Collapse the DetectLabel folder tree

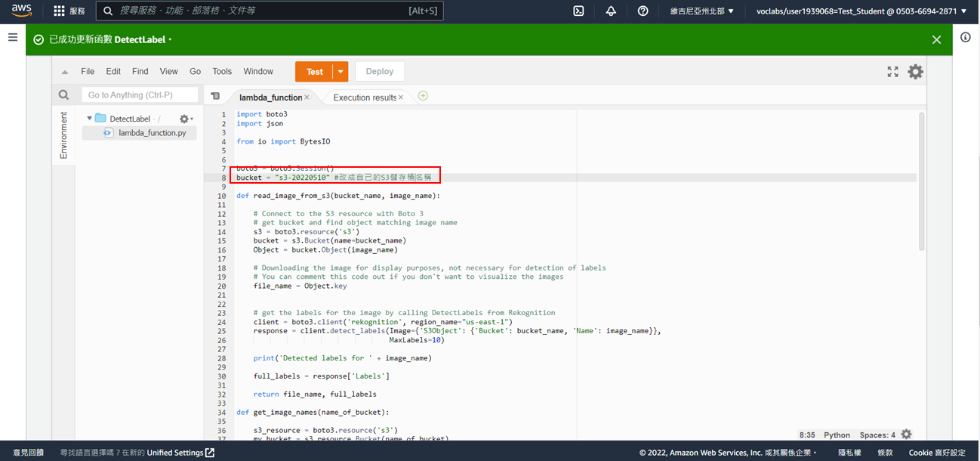pos(90,119)
